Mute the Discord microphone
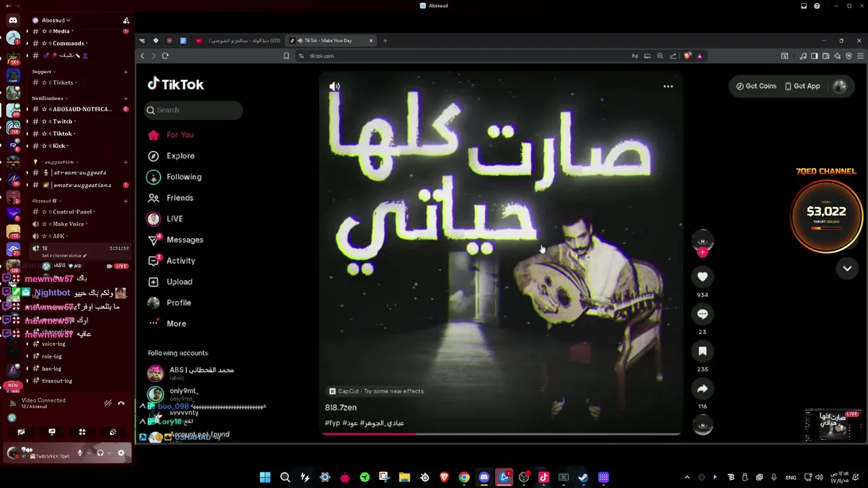Screen dimensions: 868x488 pos(79,453)
